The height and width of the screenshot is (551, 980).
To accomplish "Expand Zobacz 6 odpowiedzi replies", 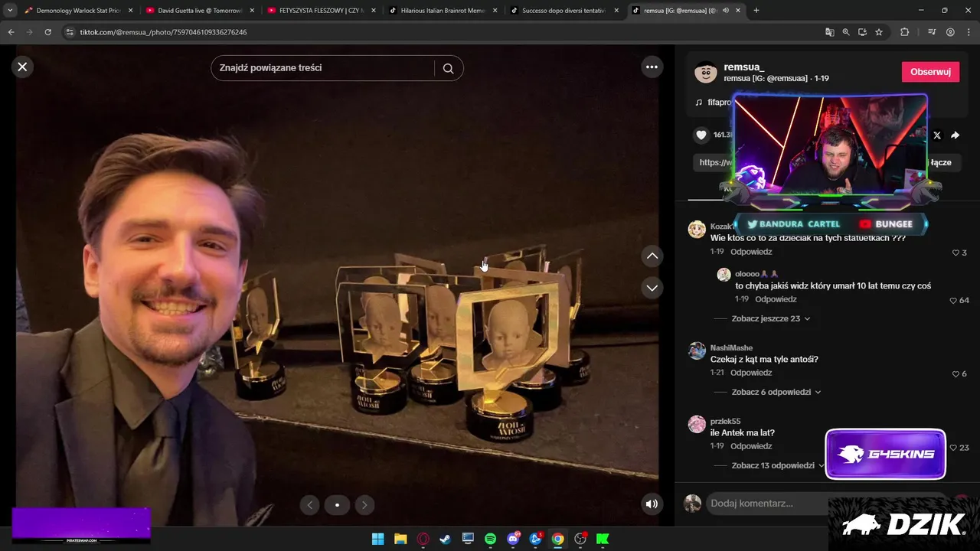I will tap(776, 392).
